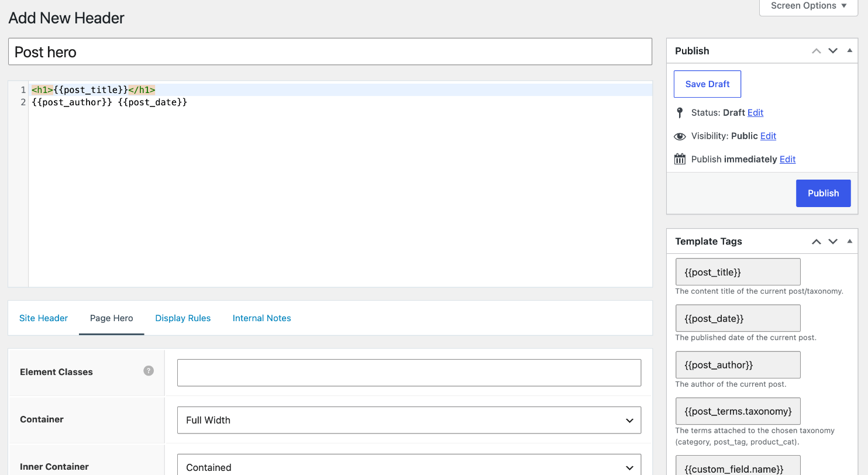Screen dimensions: 868x475
Task: Click the Template Tags panel title
Action: pos(708,242)
